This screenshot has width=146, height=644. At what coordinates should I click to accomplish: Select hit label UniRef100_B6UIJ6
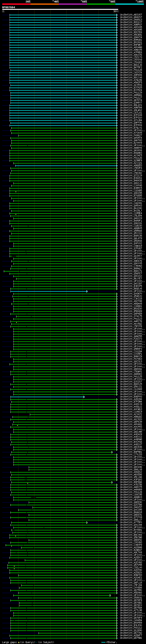point(131,65)
